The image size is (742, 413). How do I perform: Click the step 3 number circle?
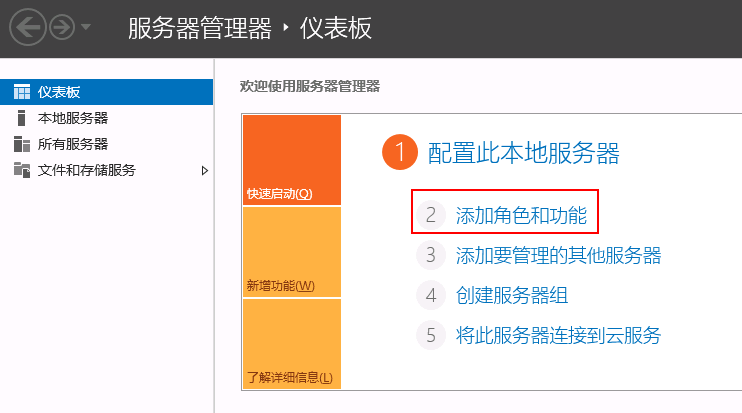(x=431, y=255)
